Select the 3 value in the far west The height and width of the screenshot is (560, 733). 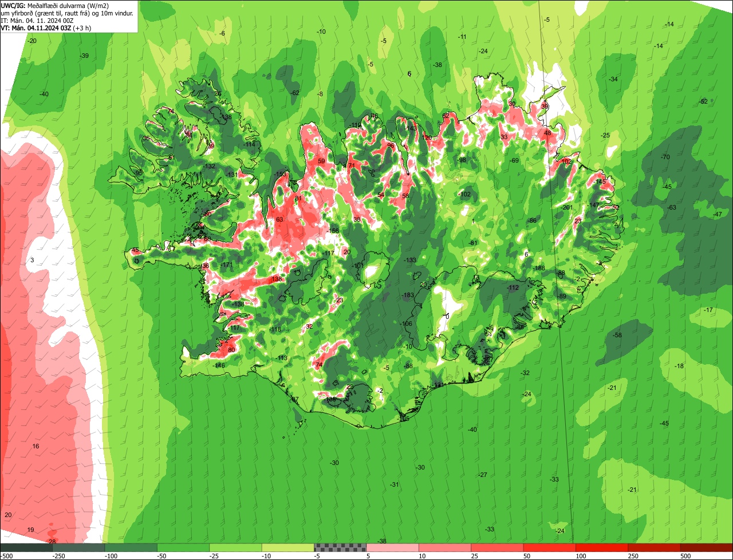point(32,260)
